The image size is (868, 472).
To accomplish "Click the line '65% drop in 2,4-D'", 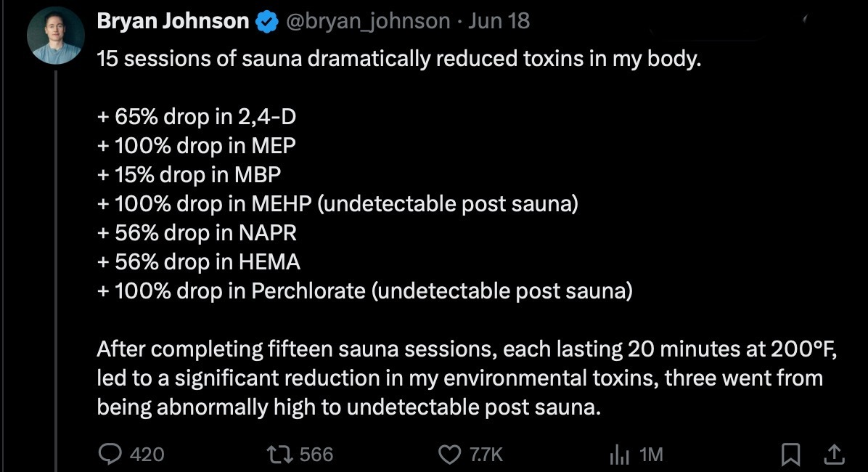I will point(197,117).
